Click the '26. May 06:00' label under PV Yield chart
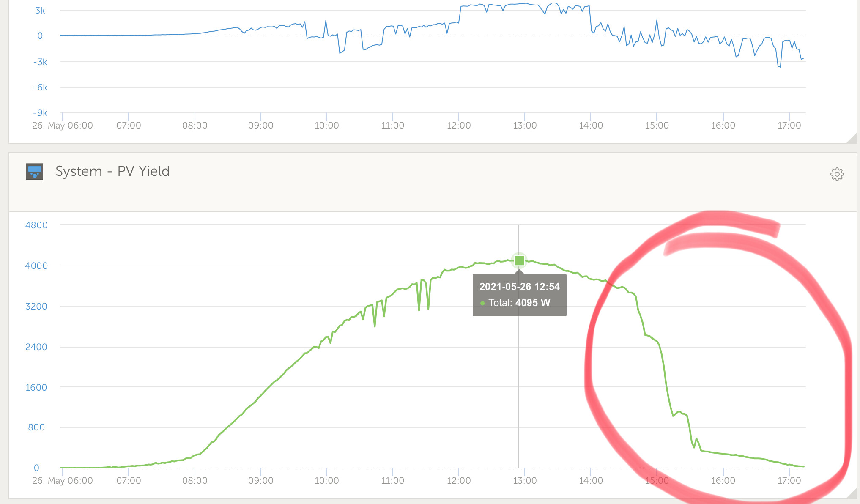The height and width of the screenshot is (504, 860). click(x=63, y=480)
